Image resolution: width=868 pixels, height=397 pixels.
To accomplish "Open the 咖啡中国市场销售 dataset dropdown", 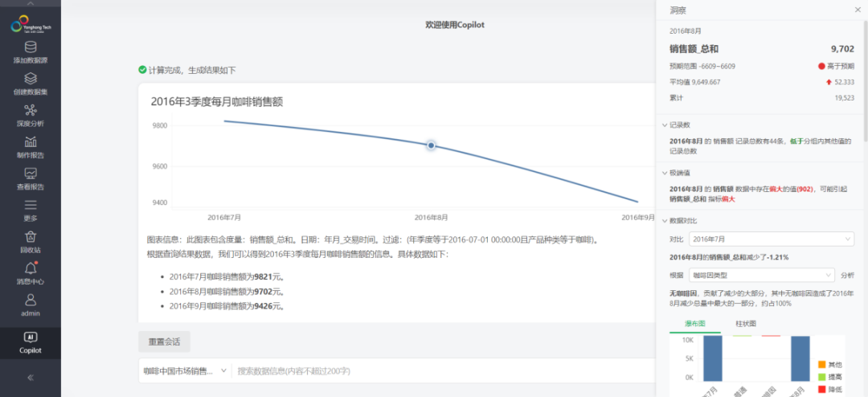I will (x=185, y=370).
